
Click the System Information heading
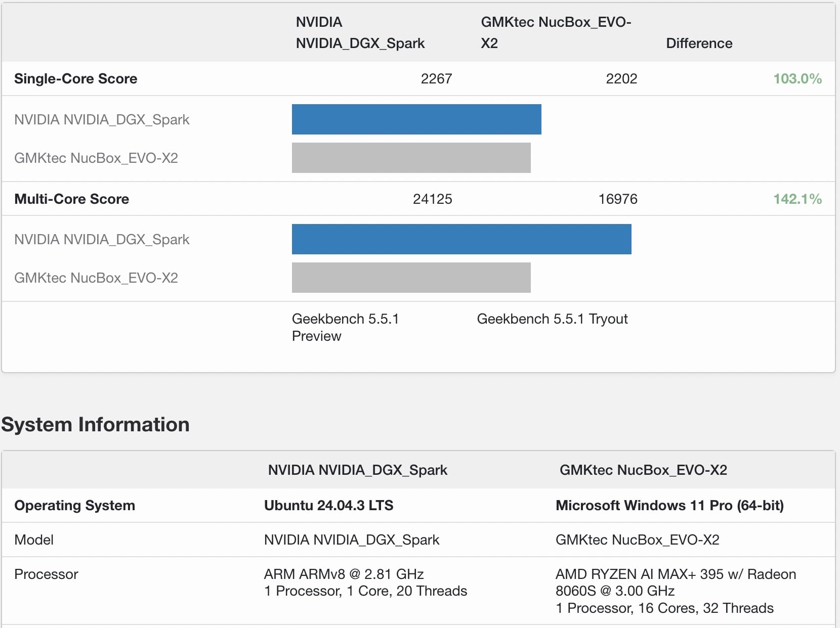pyautogui.click(x=95, y=425)
